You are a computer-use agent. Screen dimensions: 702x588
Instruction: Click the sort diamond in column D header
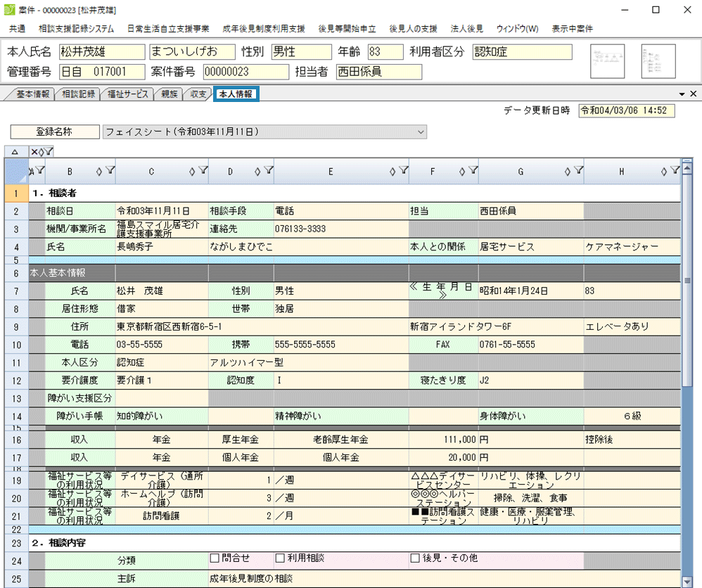click(257, 170)
